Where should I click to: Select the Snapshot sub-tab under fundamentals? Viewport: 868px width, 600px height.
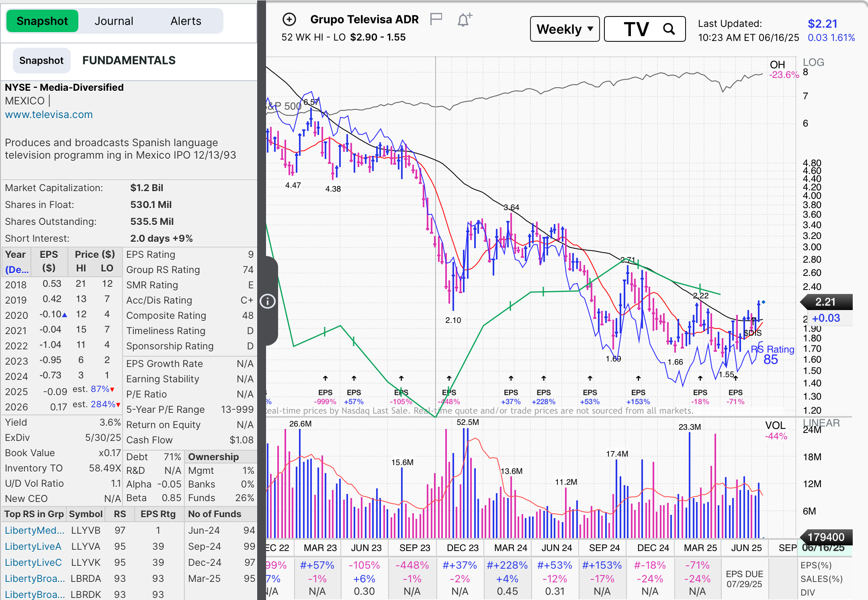pyautogui.click(x=41, y=61)
